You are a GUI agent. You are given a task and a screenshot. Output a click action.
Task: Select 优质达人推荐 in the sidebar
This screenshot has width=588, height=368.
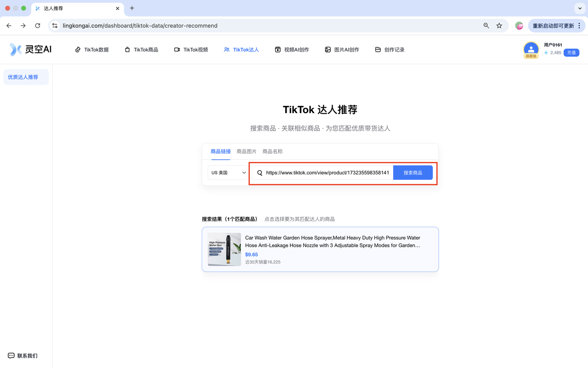pos(26,77)
